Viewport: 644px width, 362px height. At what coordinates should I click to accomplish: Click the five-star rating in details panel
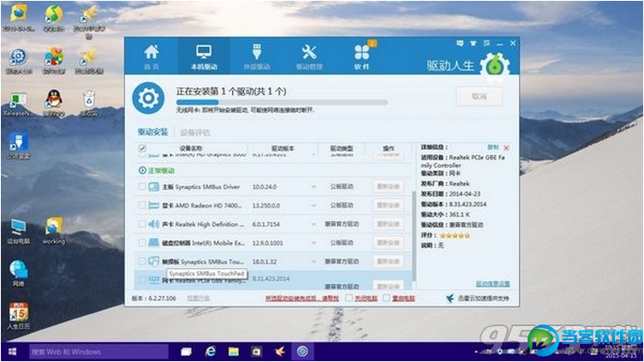coord(455,235)
